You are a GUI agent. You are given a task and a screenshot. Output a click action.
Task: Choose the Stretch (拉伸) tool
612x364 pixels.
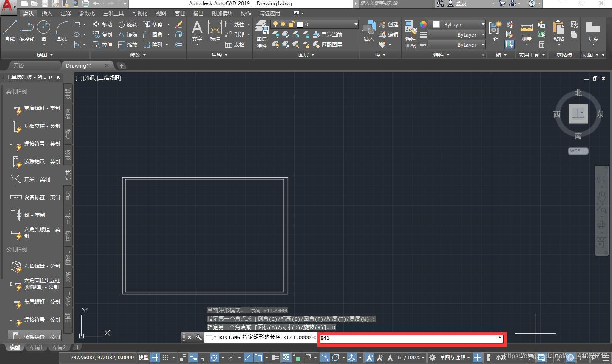[102, 45]
